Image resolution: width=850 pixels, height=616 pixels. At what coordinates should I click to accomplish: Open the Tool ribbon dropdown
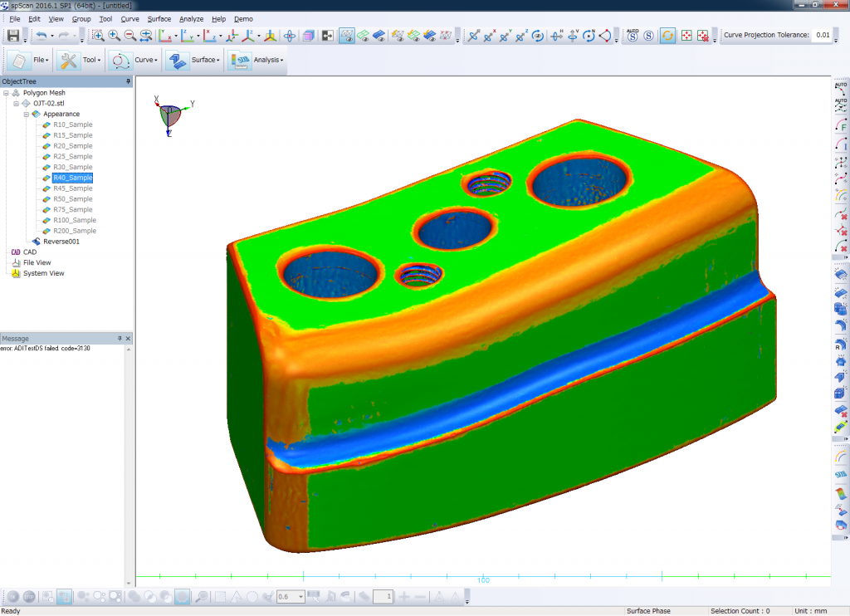click(81, 61)
